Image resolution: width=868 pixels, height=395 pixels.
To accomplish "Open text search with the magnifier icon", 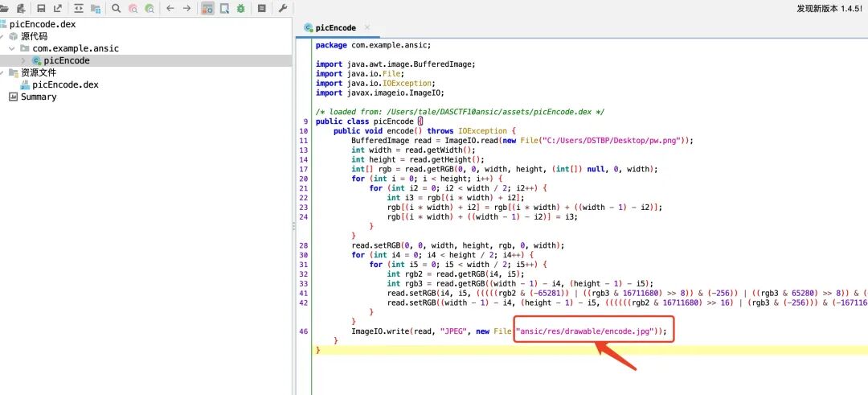I will (117, 8).
